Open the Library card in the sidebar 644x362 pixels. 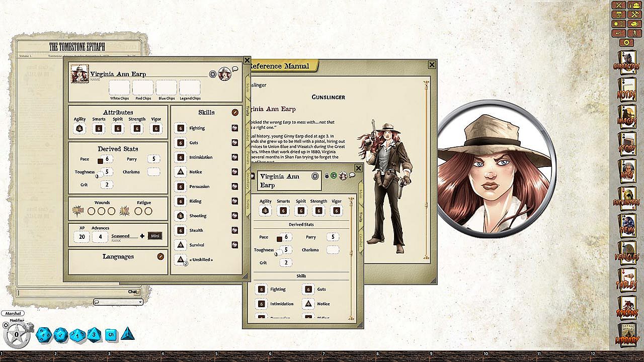tap(626, 335)
